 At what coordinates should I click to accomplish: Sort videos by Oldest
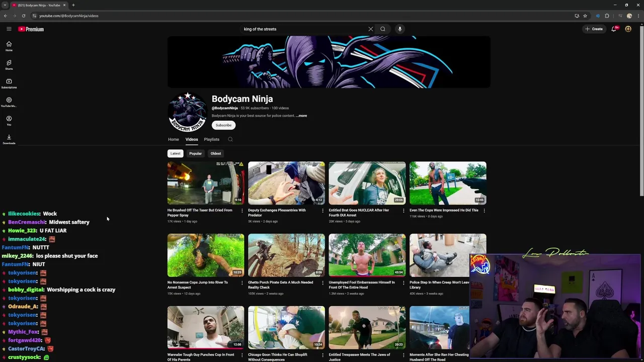click(x=216, y=153)
